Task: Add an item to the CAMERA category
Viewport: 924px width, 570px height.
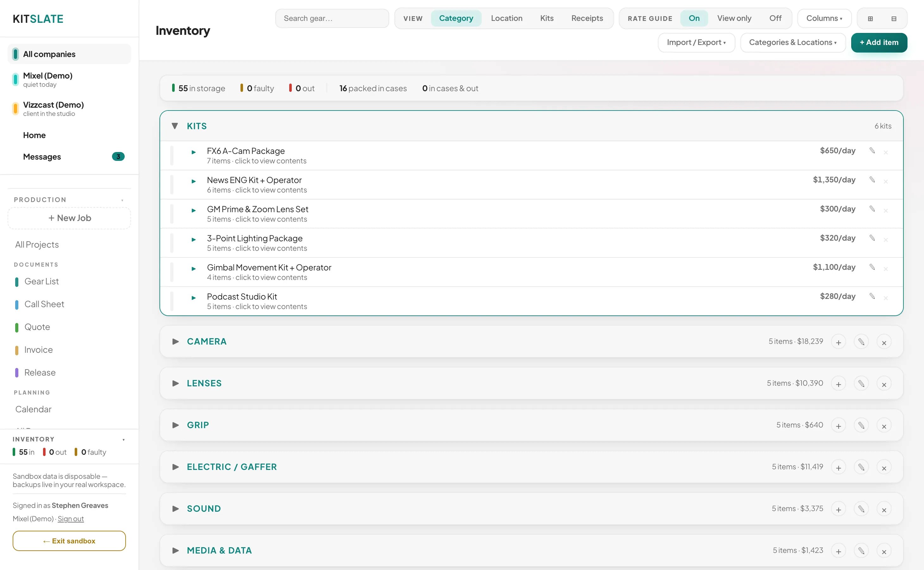Action: (x=839, y=342)
